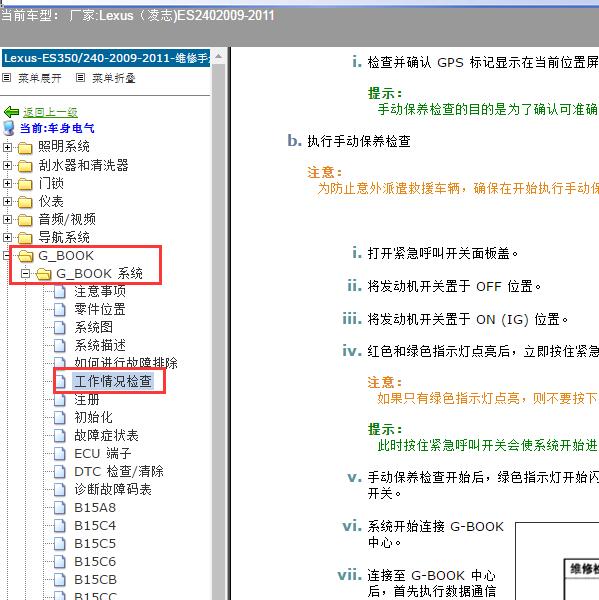Click the page icon beside B15C4

(60, 525)
